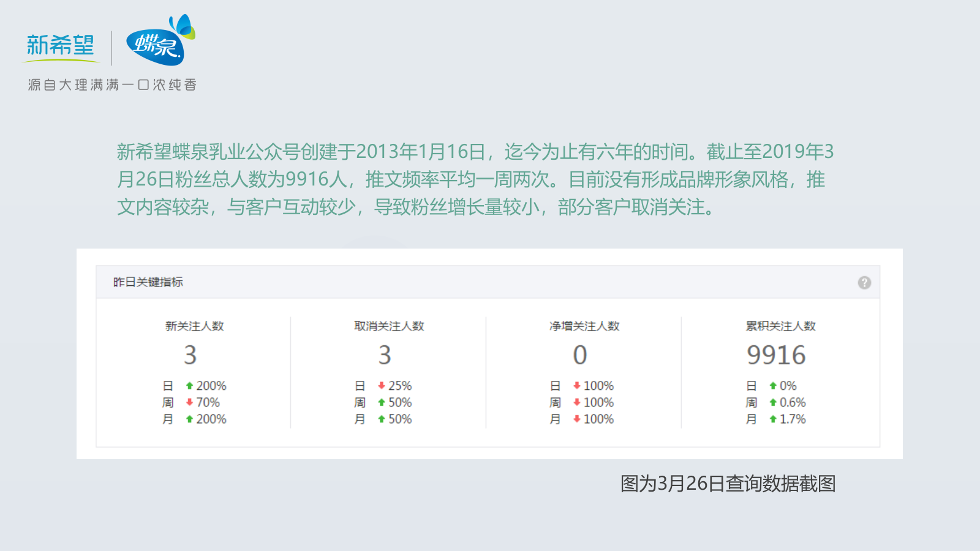Image resolution: width=980 pixels, height=551 pixels.
Task: Click the green up arrow beside 周 0.6%
Action: [x=772, y=402]
